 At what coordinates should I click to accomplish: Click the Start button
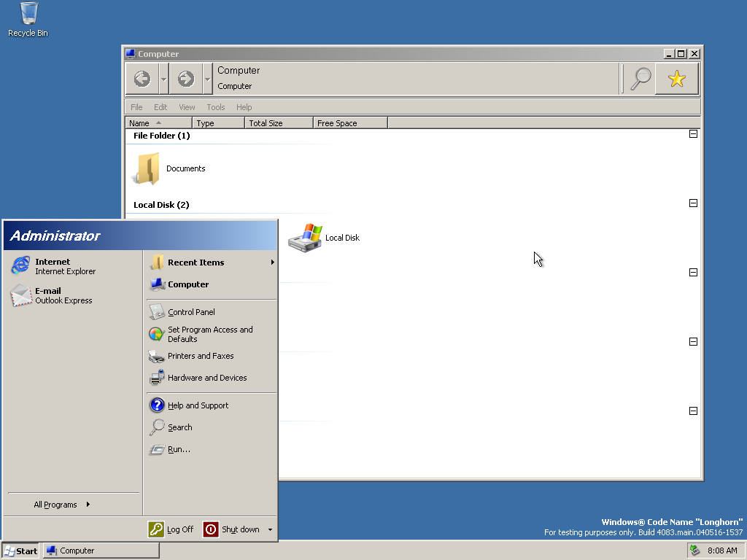point(20,551)
